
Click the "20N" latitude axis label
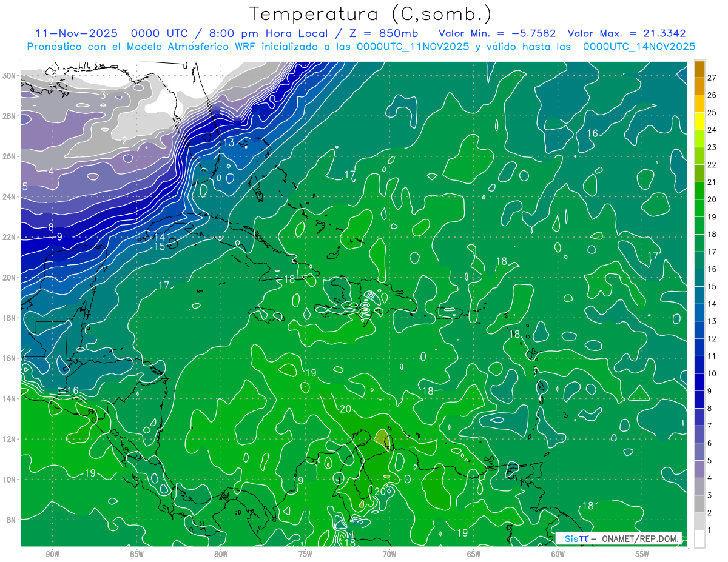click(x=9, y=278)
